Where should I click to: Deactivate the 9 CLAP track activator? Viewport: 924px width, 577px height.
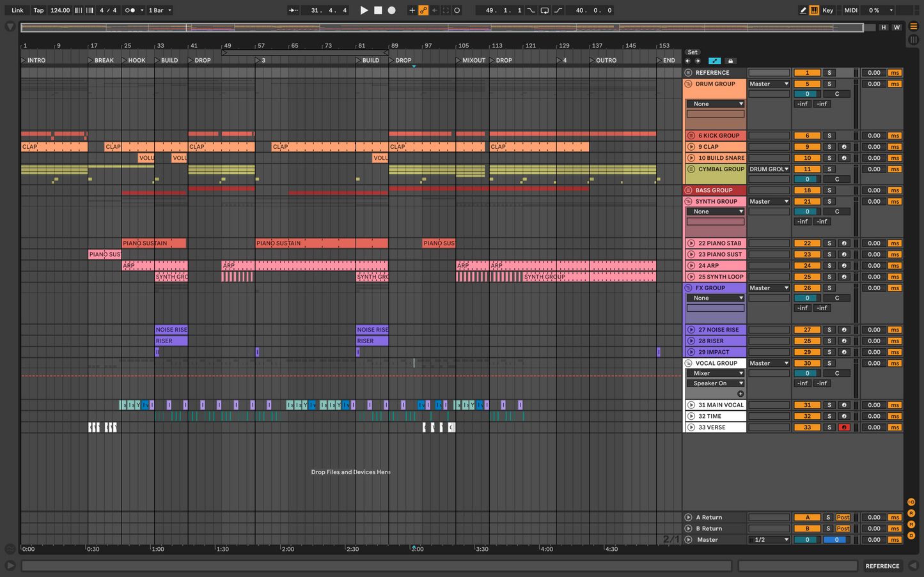click(807, 147)
